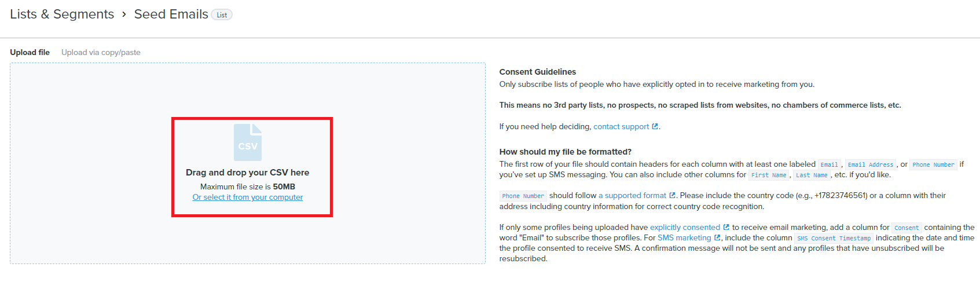Switch to Upload via copy/paste tab

click(101, 52)
